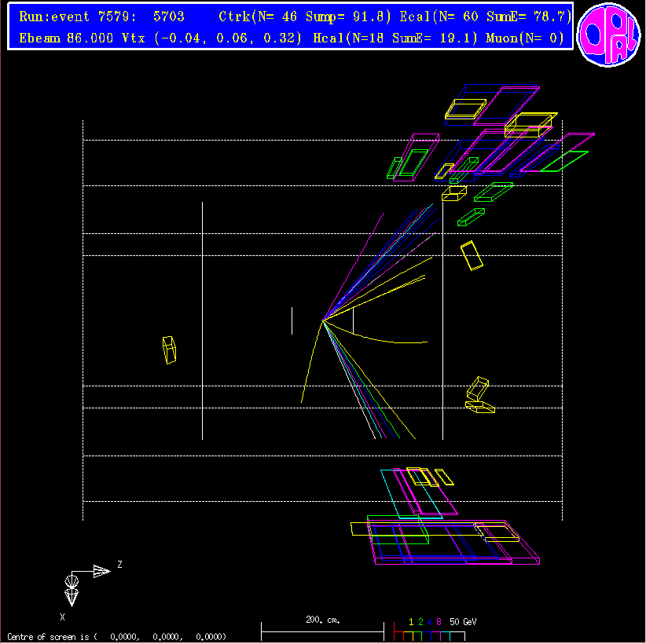Click the 200 cm scale bar
646x644 pixels.
click(322, 630)
